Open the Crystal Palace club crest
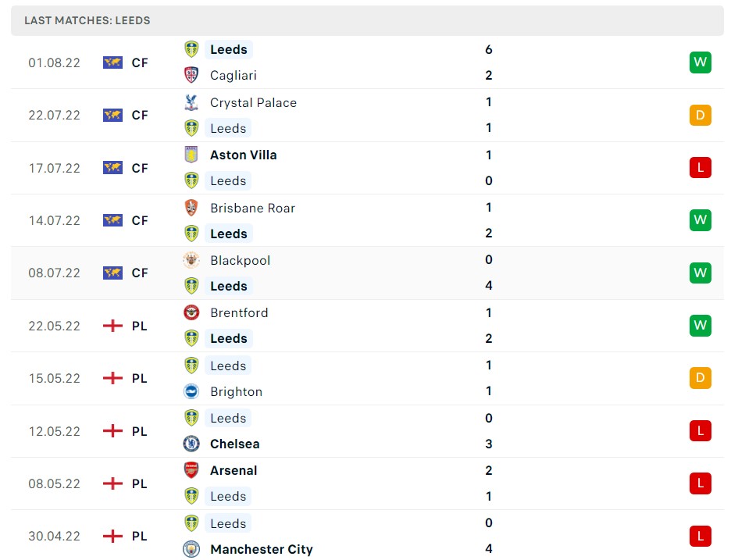The height and width of the screenshot is (560, 731). click(191, 102)
